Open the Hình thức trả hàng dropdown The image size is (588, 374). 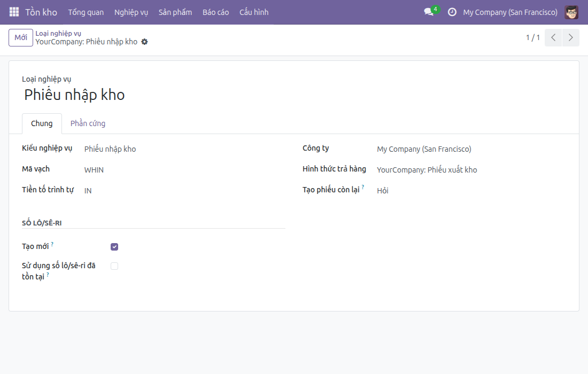pos(471,170)
